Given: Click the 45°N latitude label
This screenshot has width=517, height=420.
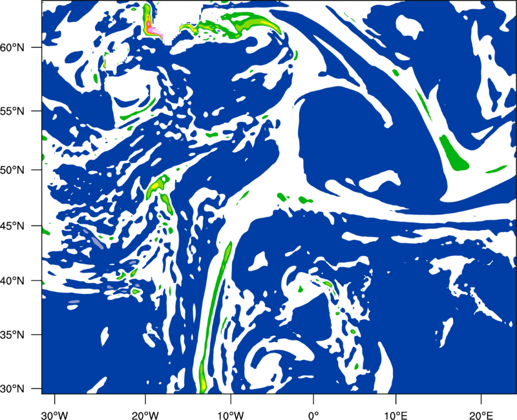Looking at the screenshot, I should coord(12,226).
